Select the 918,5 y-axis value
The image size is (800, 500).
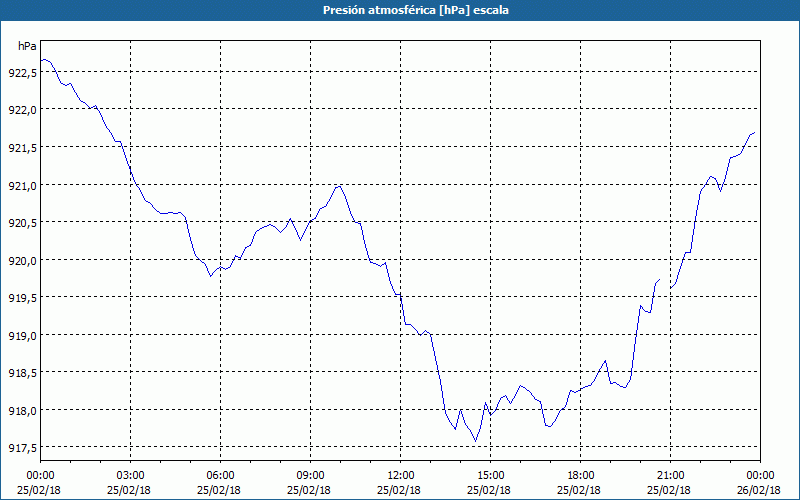(x=22, y=374)
